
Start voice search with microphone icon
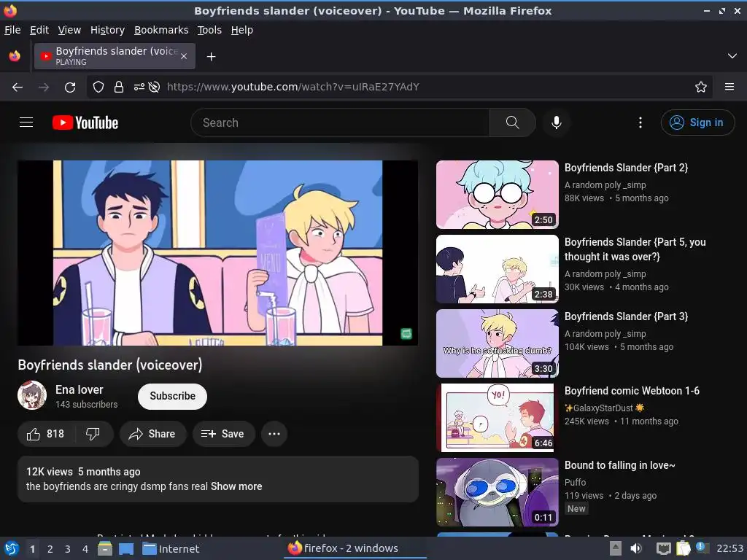pos(556,122)
